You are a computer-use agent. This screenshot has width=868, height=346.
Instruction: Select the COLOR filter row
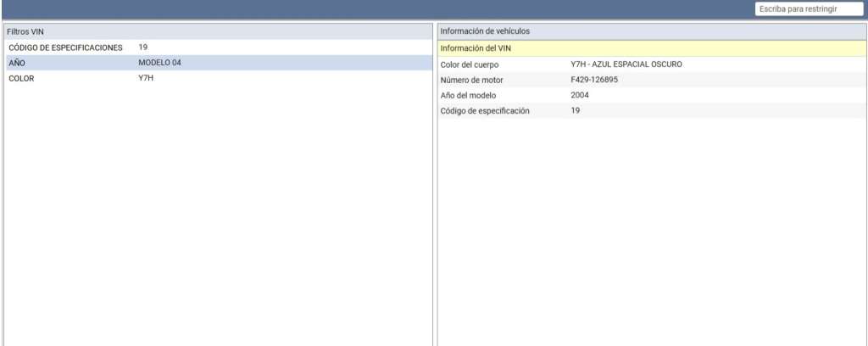pos(22,78)
